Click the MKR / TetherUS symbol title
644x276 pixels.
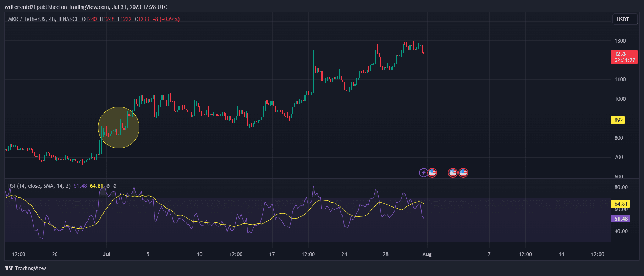tap(27, 19)
